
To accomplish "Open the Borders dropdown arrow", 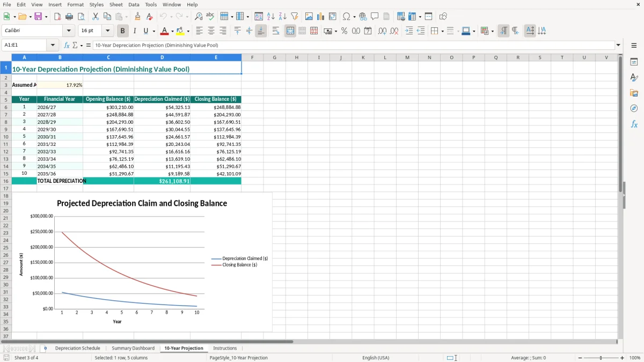I will 442,31.
